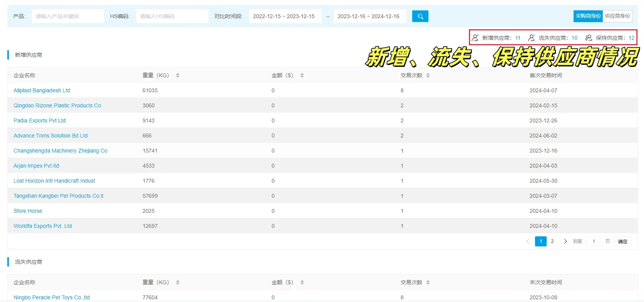644x302 pixels.
Task: Open Advance Trims Solution Bd Ltd link
Action: click(51, 136)
